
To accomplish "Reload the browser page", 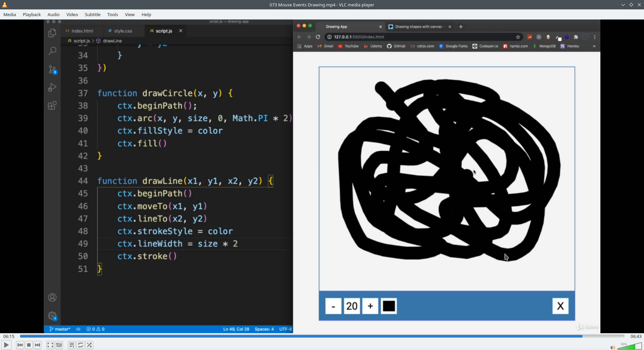I will click(318, 37).
